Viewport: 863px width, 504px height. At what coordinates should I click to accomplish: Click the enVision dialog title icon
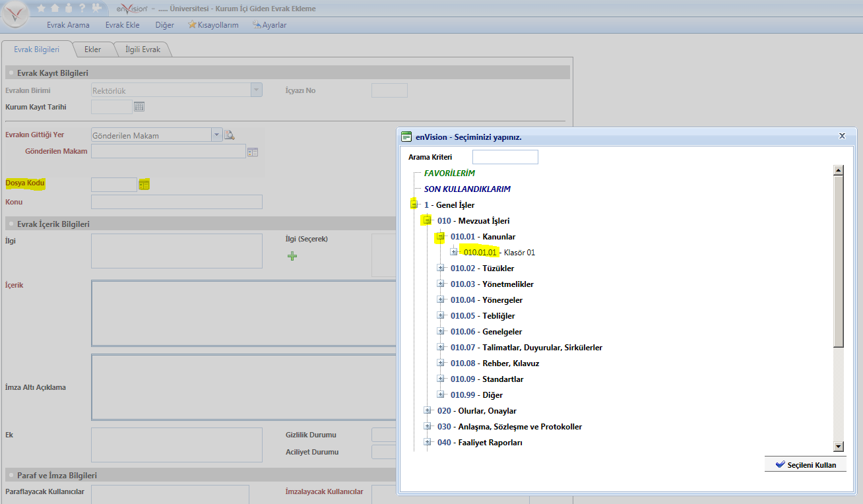point(406,137)
